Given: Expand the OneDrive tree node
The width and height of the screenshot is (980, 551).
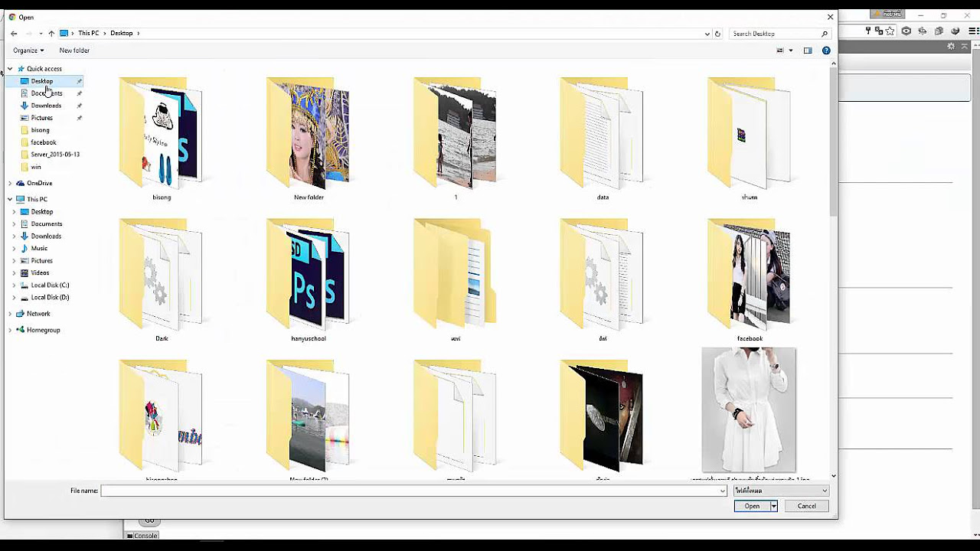Looking at the screenshot, I should [x=10, y=184].
